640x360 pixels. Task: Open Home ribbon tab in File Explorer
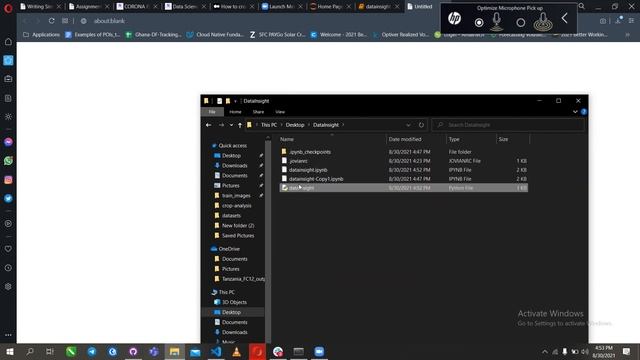pyautogui.click(x=235, y=112)
